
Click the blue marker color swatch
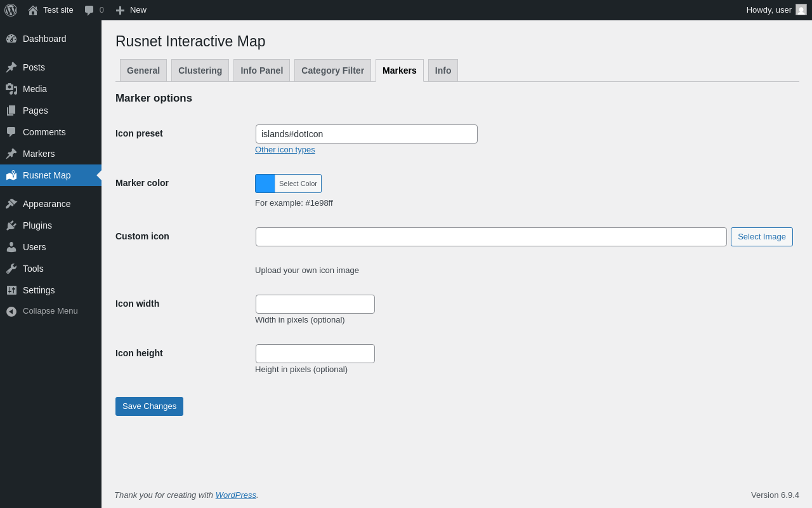(x=265, y=184)
